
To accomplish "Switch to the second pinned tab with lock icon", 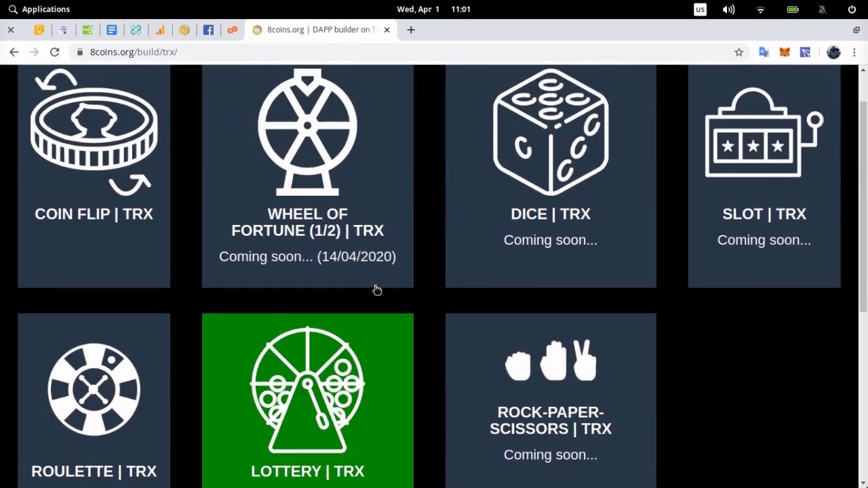I will click(x=63, y=30).
